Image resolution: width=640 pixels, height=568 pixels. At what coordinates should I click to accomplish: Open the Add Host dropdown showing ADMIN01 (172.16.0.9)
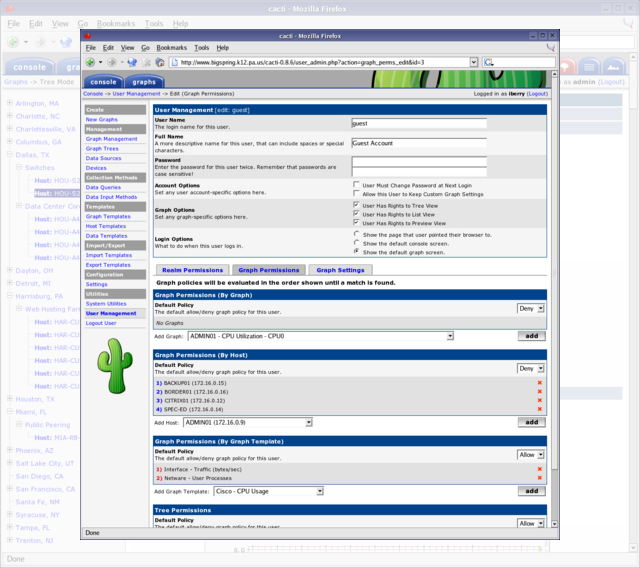tap(248, 422)
